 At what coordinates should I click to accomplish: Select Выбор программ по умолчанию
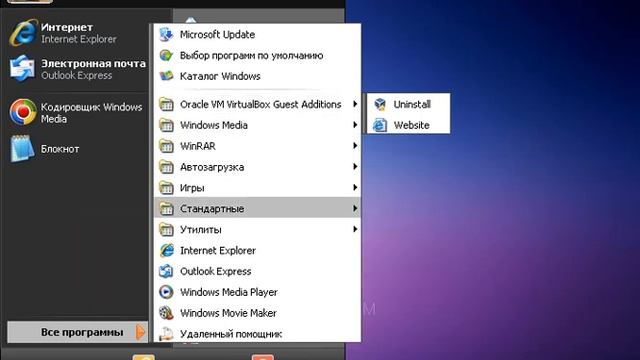pyautogui.click(x=258, y=55)
